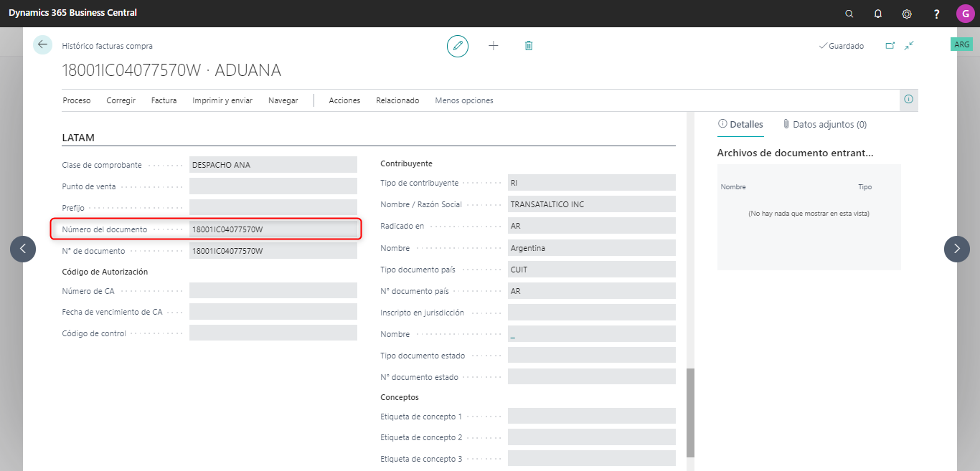The image size is (980, 471).
Task: Open the Acciones menu
Action: [x=344, y=100]
